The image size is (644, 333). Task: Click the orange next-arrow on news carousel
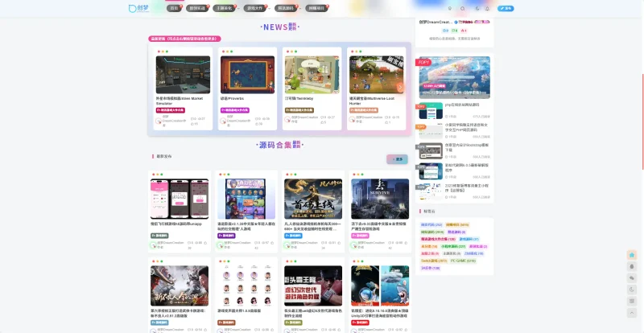400,87
